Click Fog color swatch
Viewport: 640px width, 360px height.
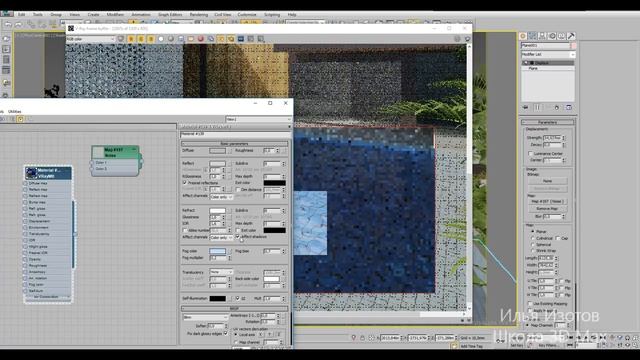pos(217,251)
